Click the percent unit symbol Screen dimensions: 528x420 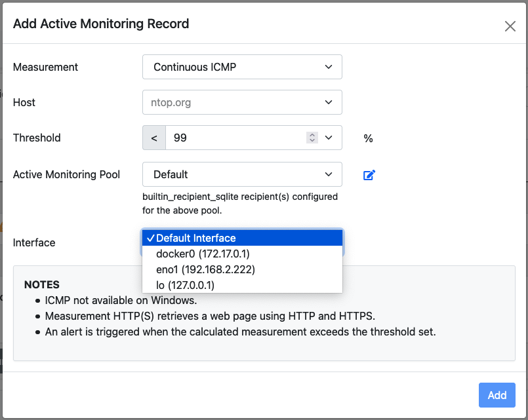pos(369,138)
